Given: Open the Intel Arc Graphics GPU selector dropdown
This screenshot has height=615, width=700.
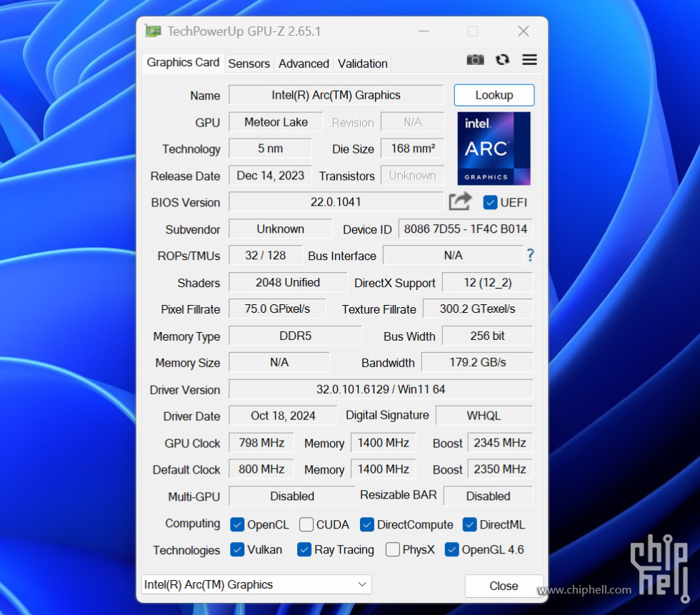Looking at the screenshot, I should [256, 585].
